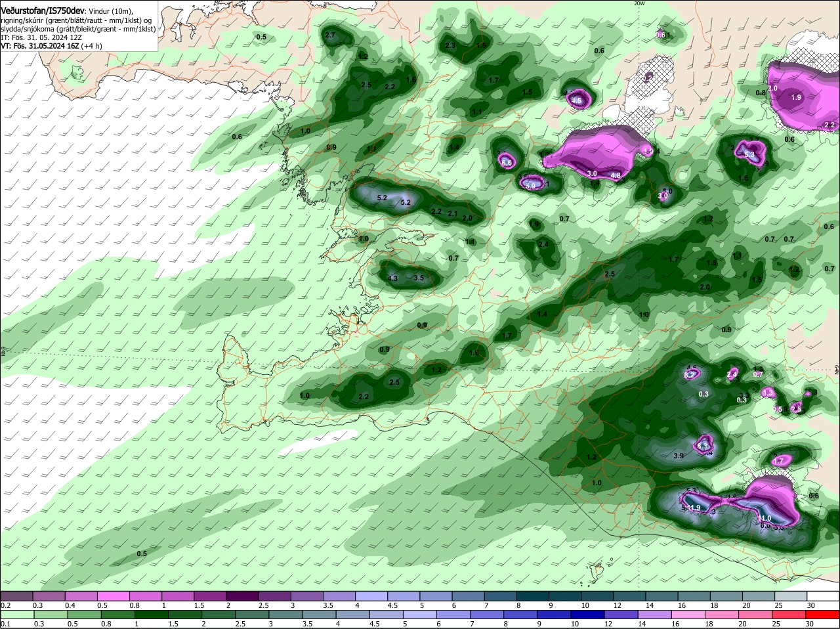The image size is (840, 629).
Task: Select the red 30 swatch in lower legend row
Action: pos(823,615)
